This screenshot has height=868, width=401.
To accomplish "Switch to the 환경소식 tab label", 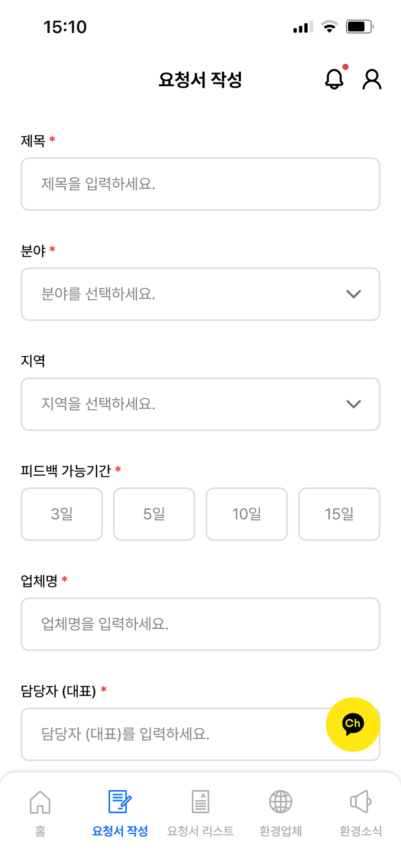I will [361, 831].
